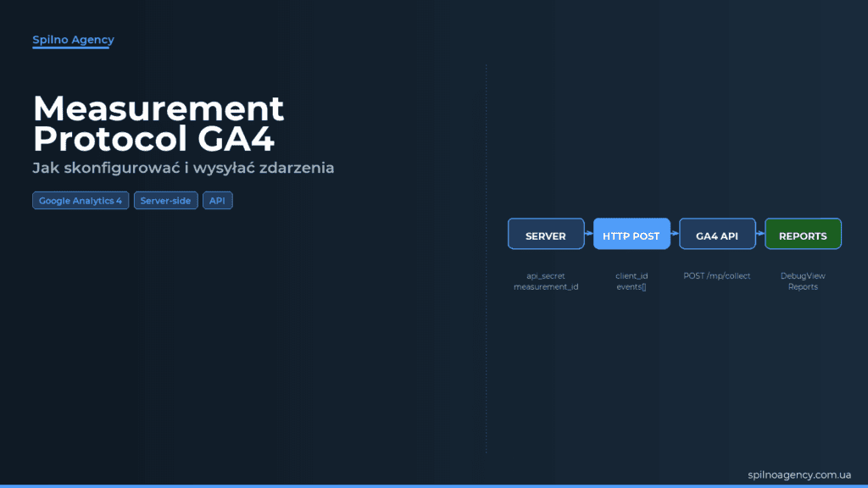Click the 'api_secret' label
Image resolution: width=868 pixels, height=488 pixels.
(x=546, y=276)
